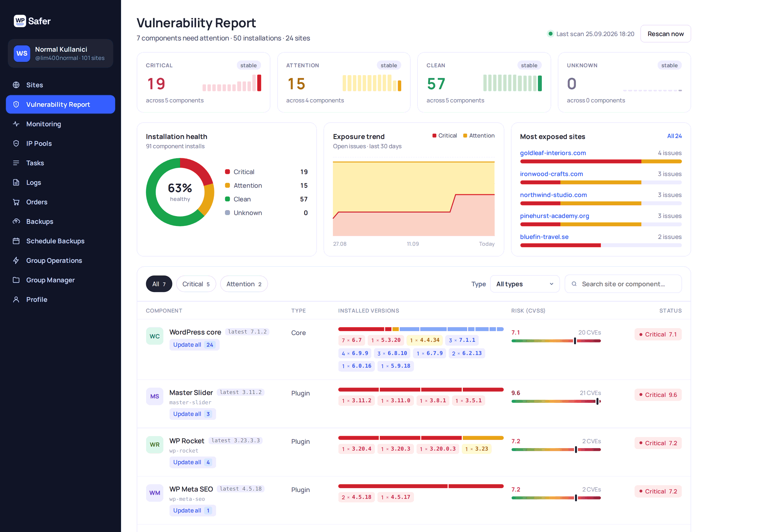
Task: Click Update all for Master Slider
Action: click(193, 414)
